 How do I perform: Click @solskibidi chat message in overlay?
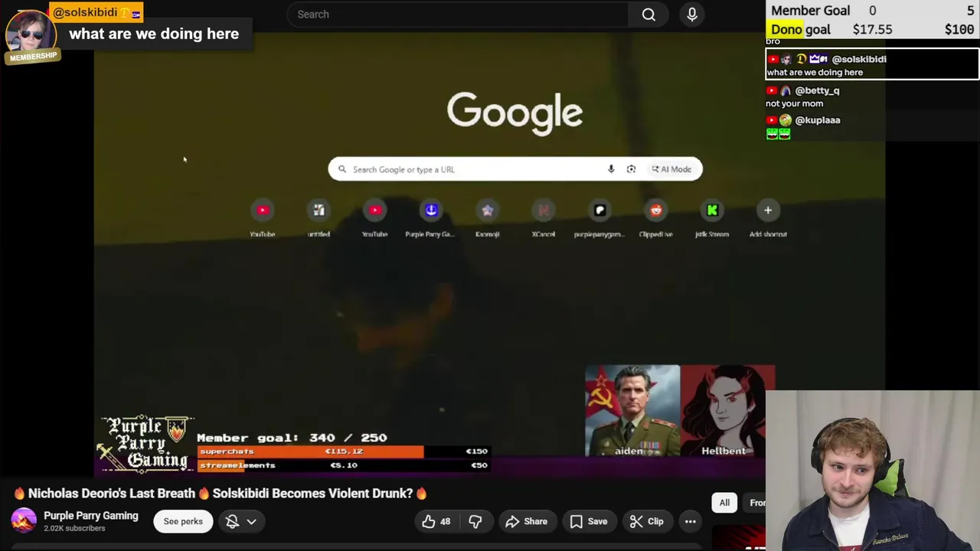coord(872,65)
